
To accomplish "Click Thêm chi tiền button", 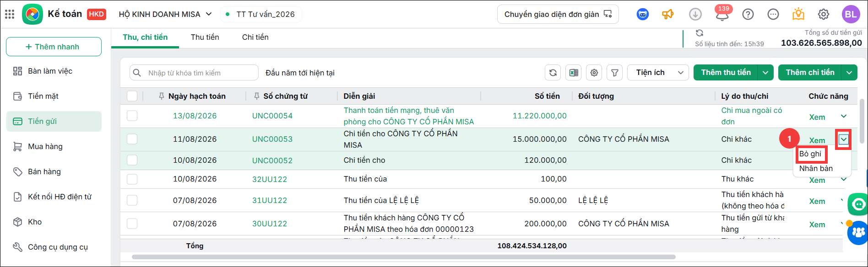I will pos(810,73).
